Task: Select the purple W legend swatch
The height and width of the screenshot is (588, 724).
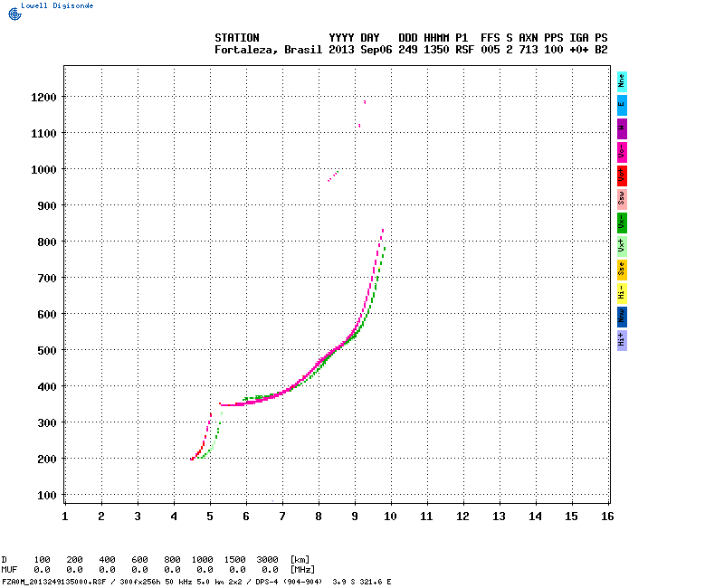Action: [622, 128]
